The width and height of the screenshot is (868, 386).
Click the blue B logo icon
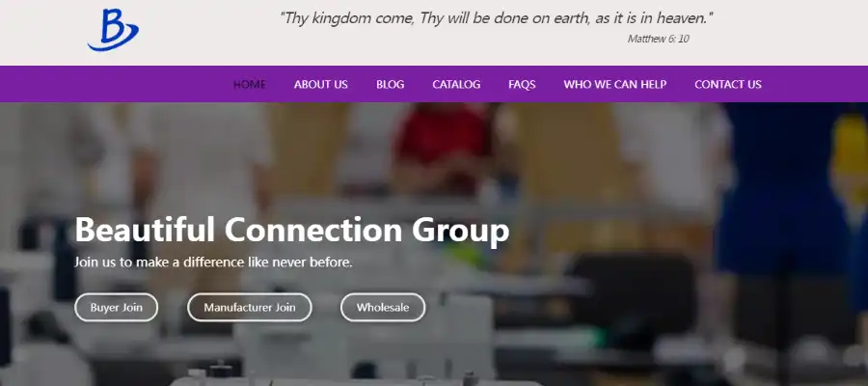coord(113,31)
